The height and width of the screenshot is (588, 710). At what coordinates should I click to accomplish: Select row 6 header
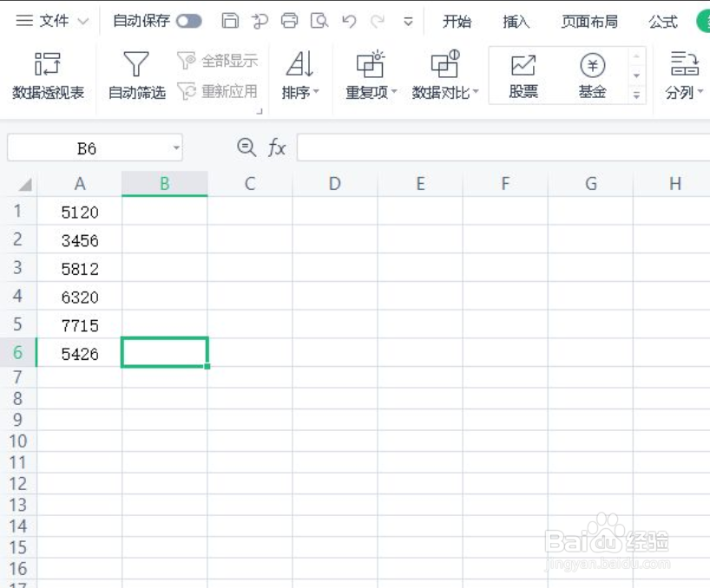tap(17, 352)
